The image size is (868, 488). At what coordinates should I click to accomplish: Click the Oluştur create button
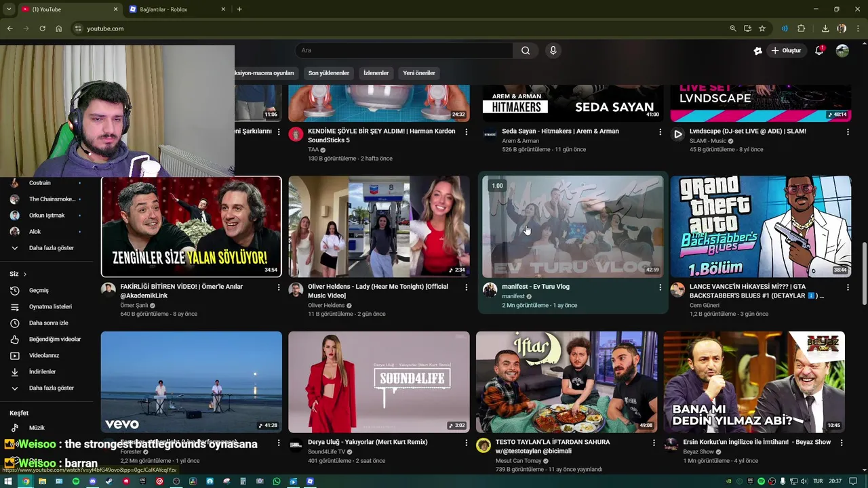pyautogui.click(x=786, y=50)
